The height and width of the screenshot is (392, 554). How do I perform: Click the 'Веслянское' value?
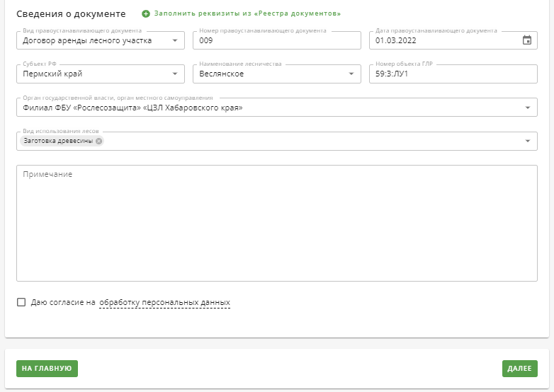222,74
